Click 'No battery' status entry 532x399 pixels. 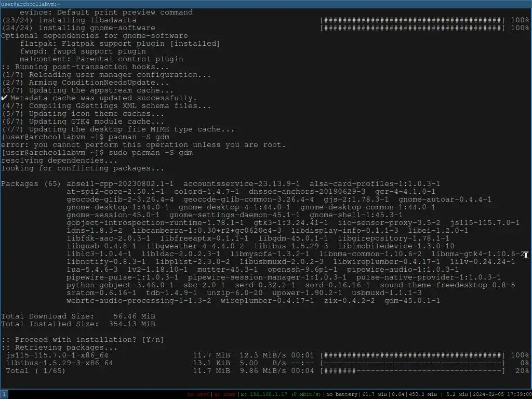pos(342,394)
